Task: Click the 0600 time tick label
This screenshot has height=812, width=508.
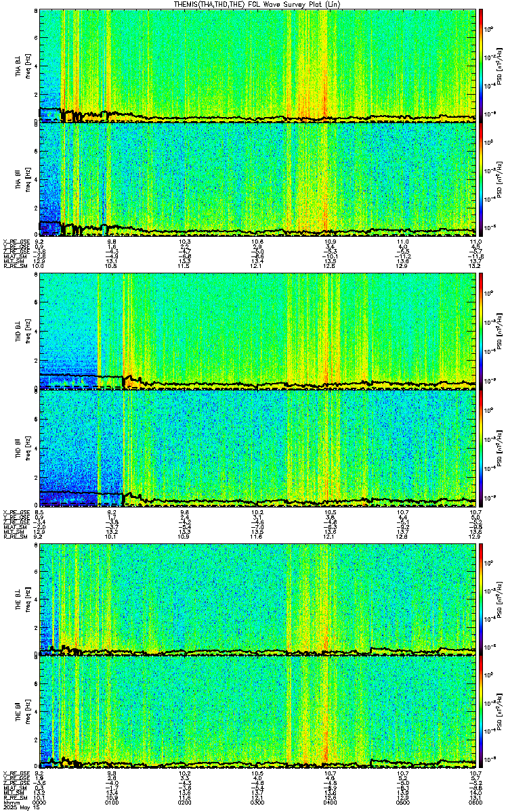Action: click(x=475, y=803)
